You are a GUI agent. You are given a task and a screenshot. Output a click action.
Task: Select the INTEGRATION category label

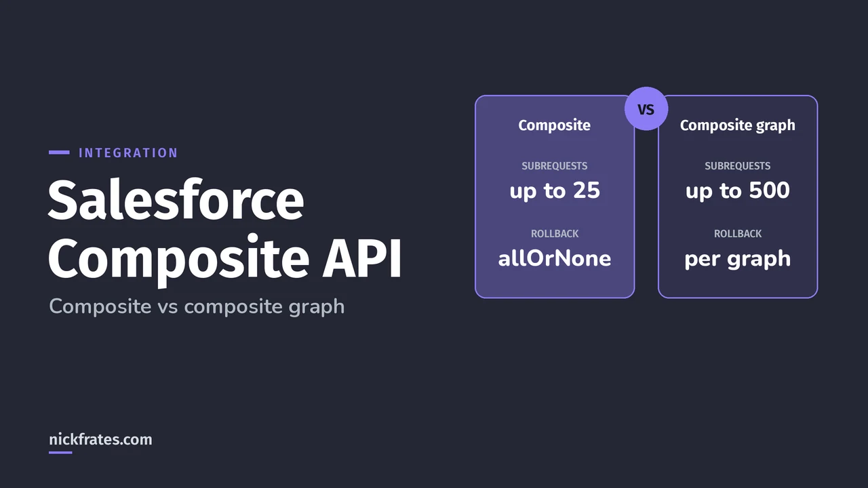[128, 153]
